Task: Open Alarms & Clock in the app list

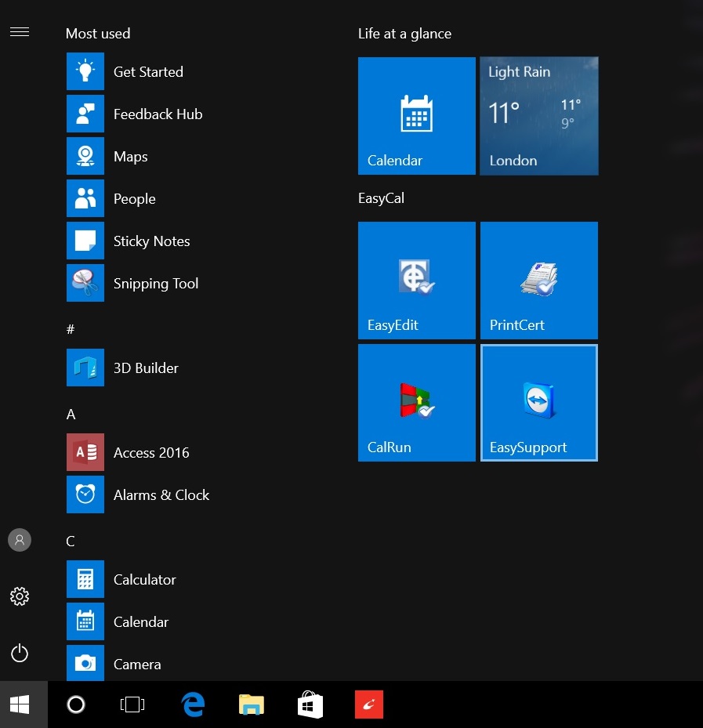Action: coord(161,495)
